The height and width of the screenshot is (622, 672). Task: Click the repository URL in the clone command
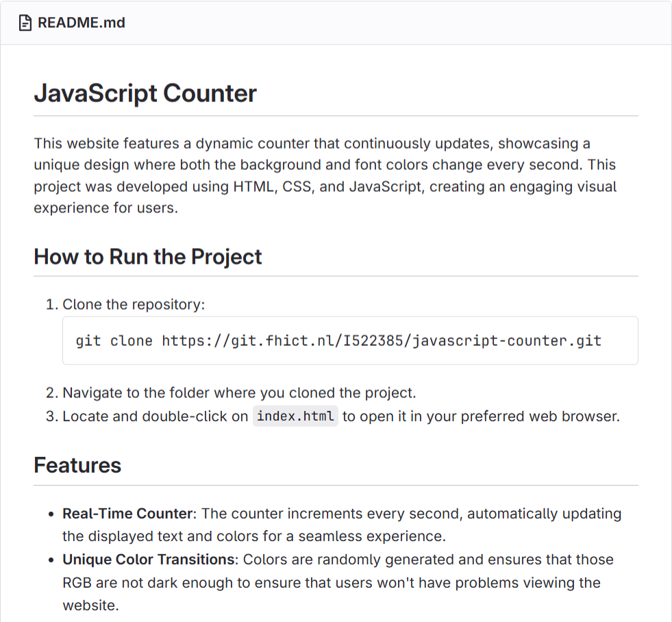click(x=381, y=340)
